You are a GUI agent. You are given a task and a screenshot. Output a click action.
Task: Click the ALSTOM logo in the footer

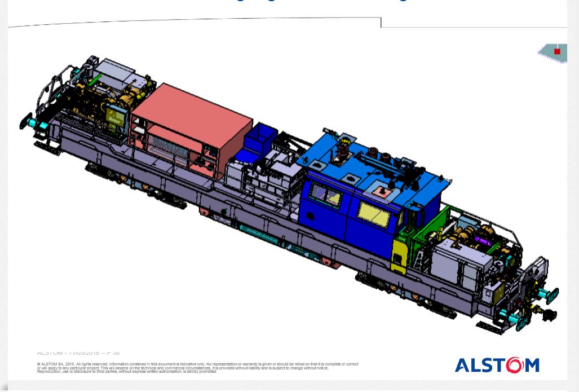point(497,365)
